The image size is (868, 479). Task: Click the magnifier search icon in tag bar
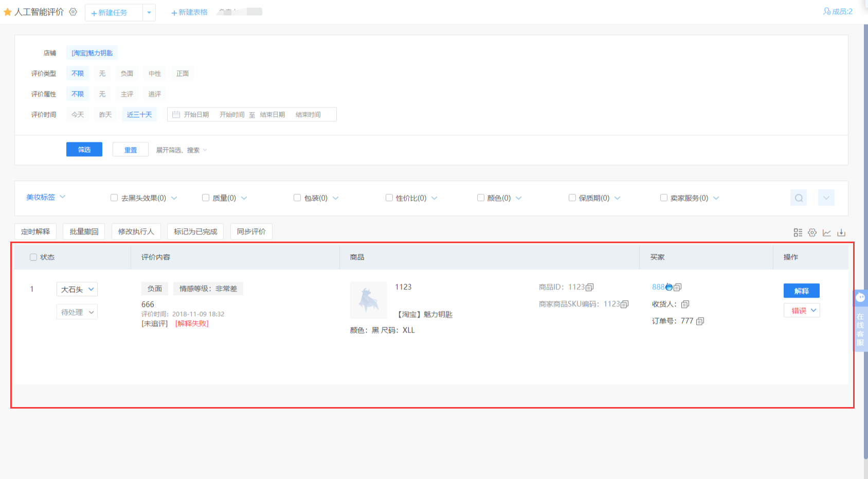[x=799, y=198]
